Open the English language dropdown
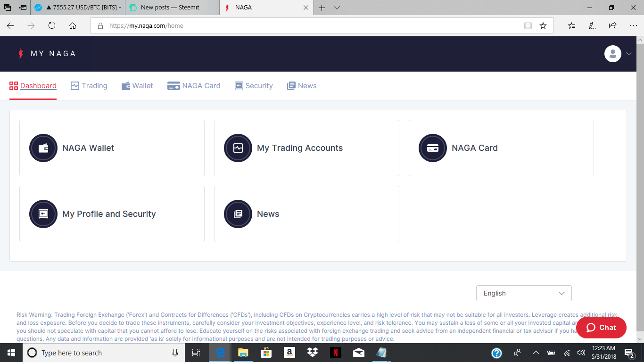The width and height of the screenshot is (644, 362). 523,293
